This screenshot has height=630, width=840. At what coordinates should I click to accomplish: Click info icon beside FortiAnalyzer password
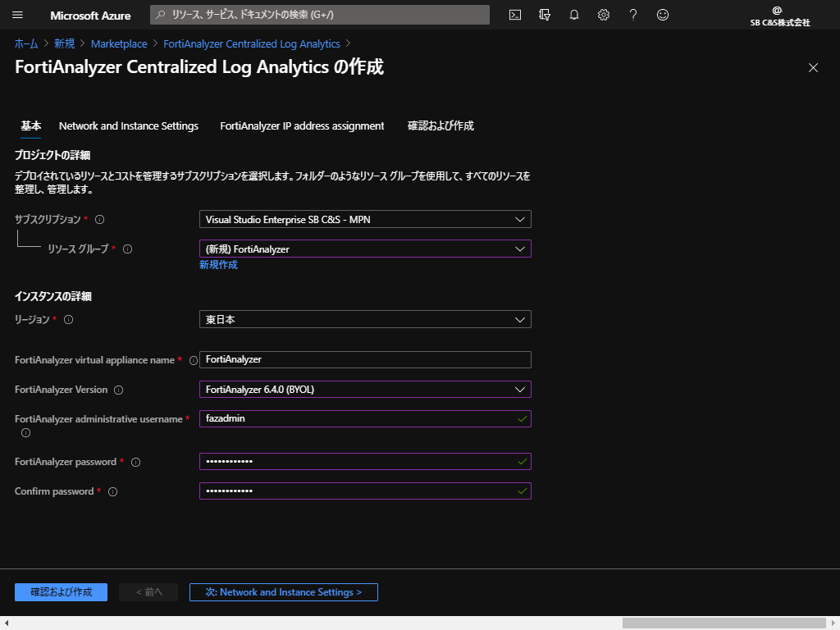(135, 463)
